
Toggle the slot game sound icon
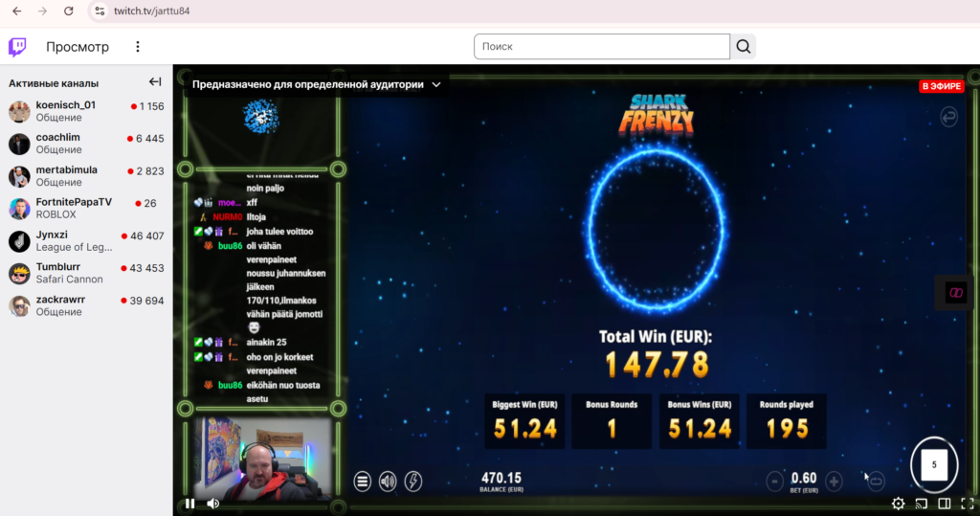388,481
